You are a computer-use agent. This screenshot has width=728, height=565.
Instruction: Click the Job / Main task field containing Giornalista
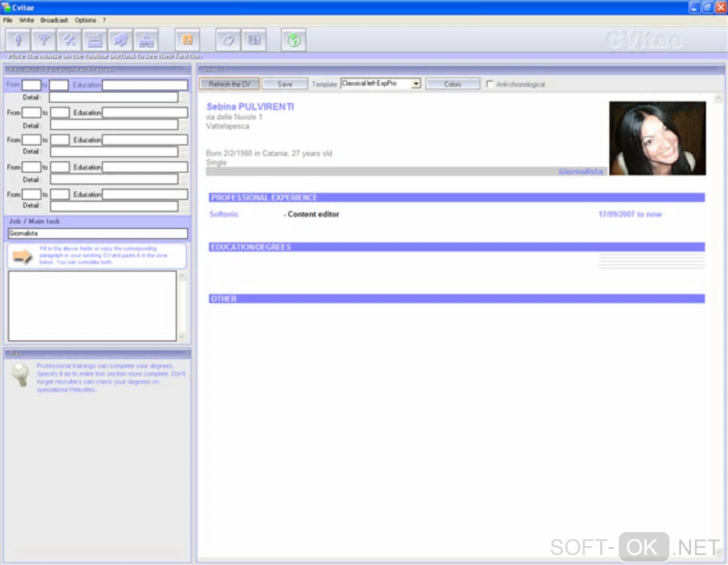tap(98, 234)
